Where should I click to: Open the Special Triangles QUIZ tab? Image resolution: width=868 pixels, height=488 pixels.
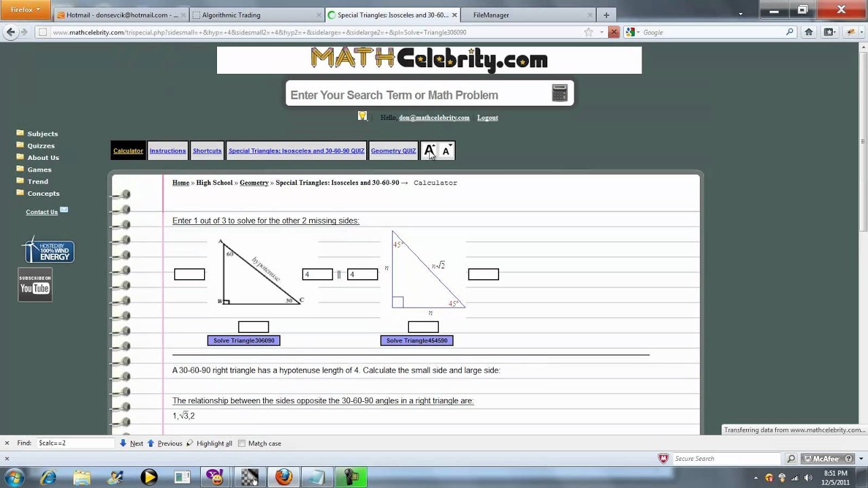click(x=296, y=150)
